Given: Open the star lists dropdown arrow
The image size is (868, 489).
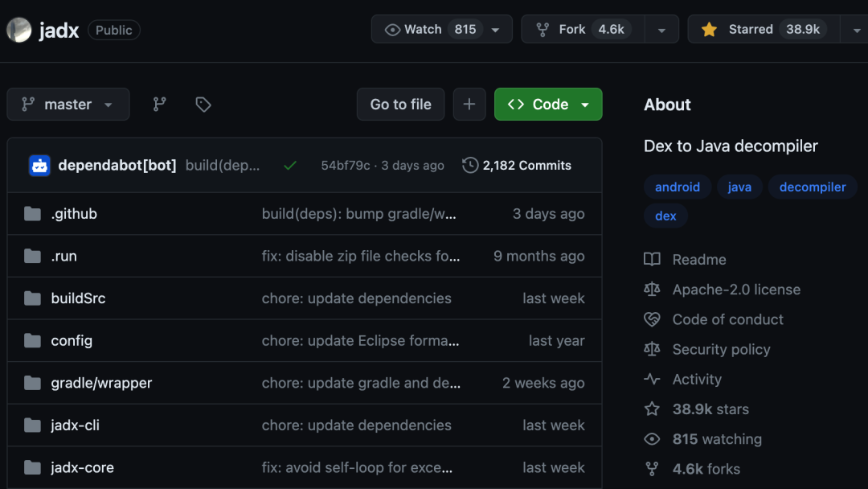Looking at the screenshot, I should tap(856, 30).
